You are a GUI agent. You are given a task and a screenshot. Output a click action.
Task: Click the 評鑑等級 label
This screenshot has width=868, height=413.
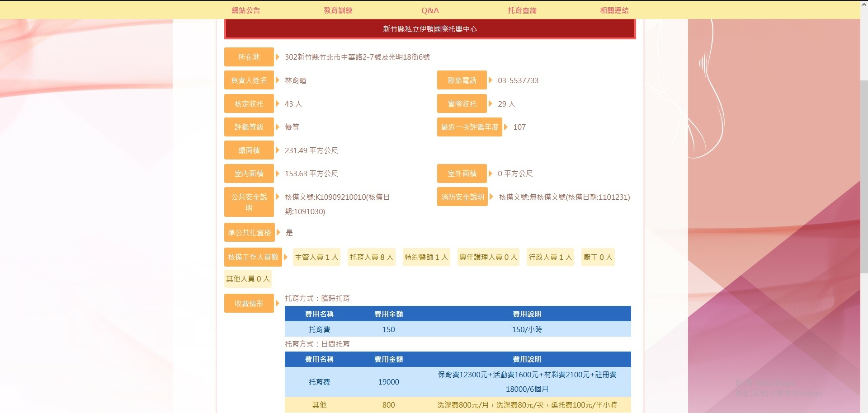[x=249, y=127]
